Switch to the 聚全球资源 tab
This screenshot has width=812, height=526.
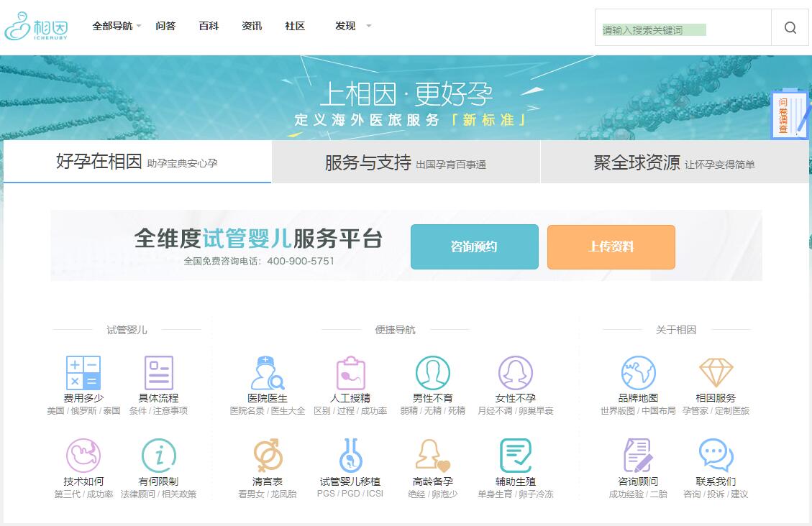coord(674,162)
